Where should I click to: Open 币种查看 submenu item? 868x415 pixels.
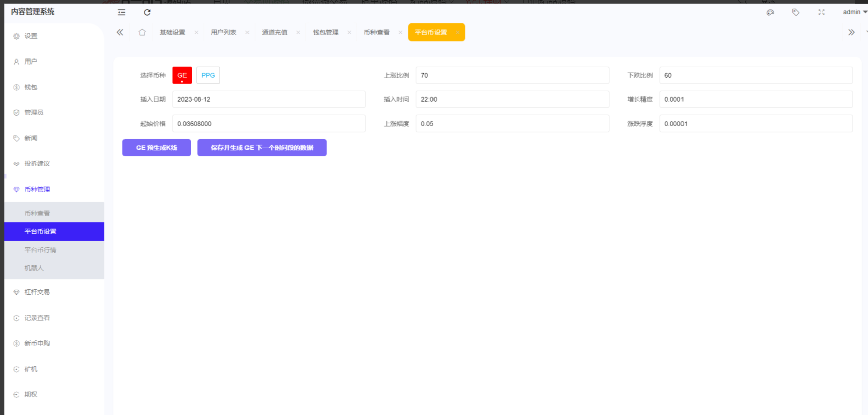54,213
